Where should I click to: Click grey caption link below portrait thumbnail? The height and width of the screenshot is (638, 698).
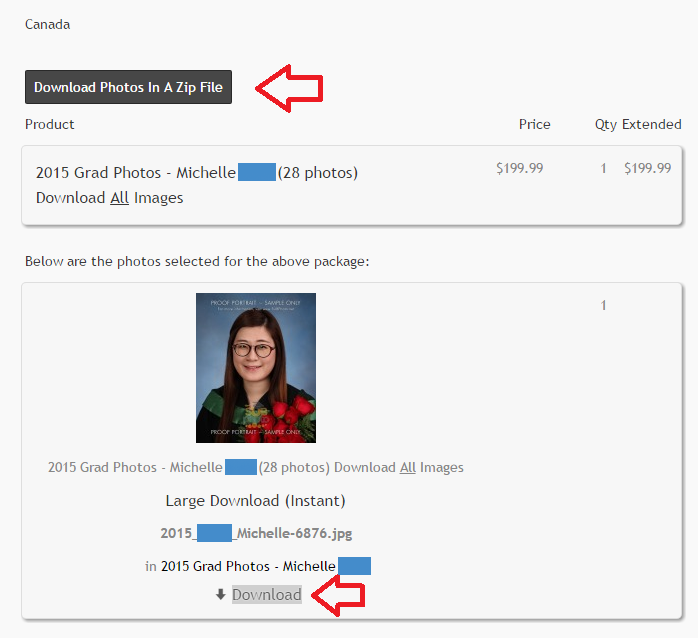click(256, 467)
